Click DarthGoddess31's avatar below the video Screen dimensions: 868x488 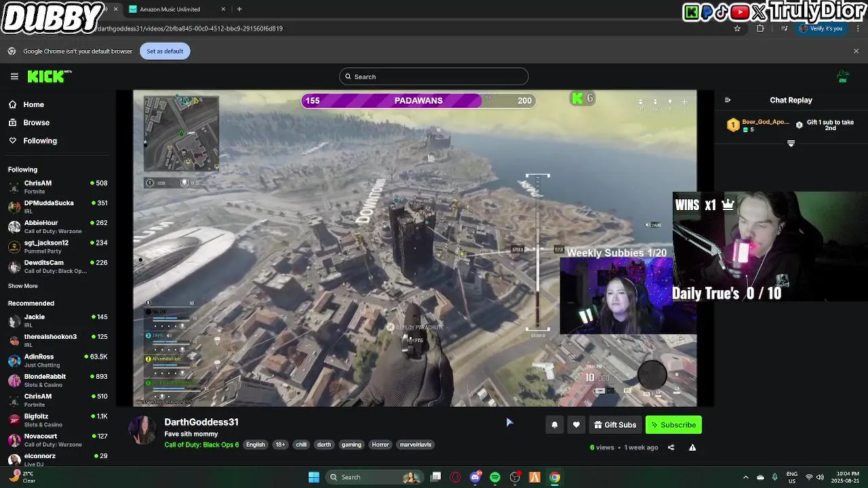pos(143,430)
